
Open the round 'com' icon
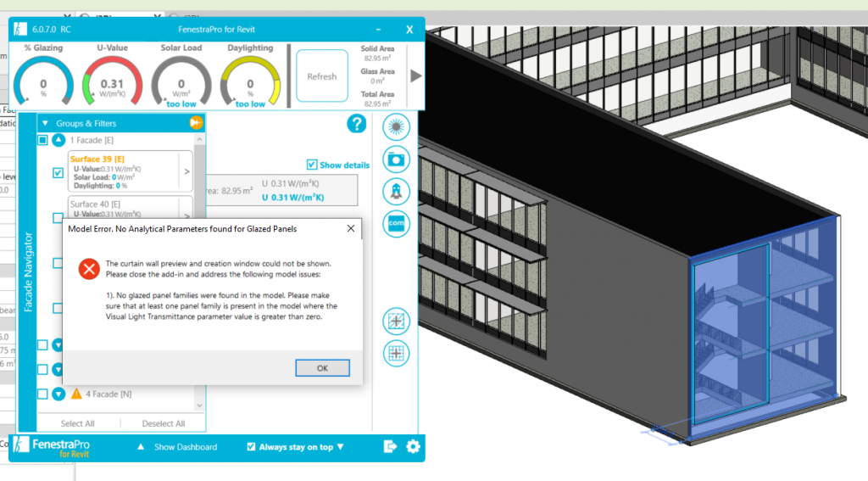tap(396, 224)
